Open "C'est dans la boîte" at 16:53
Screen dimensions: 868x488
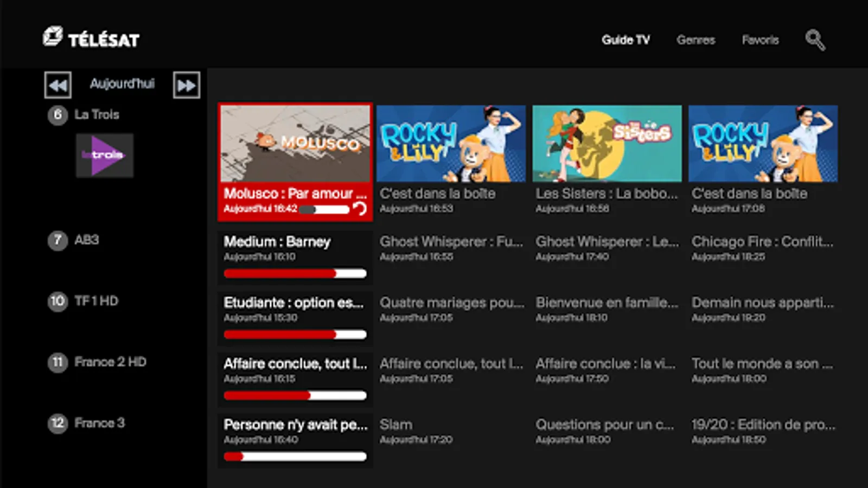pyautogui.click(x=438, y=194)
